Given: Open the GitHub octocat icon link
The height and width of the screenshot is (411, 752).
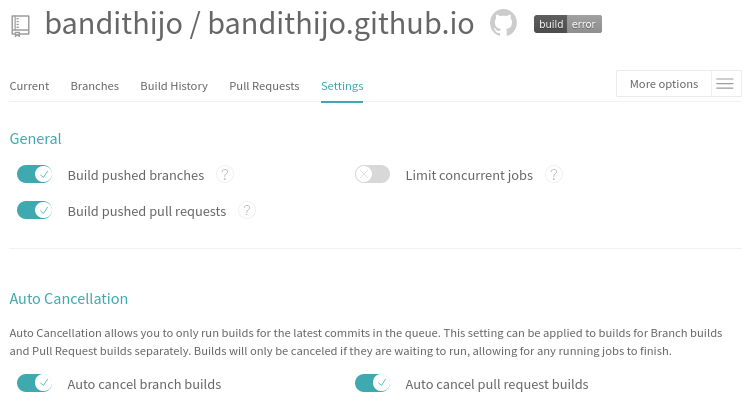Looking at the screenshot, I should click(504, 24).
